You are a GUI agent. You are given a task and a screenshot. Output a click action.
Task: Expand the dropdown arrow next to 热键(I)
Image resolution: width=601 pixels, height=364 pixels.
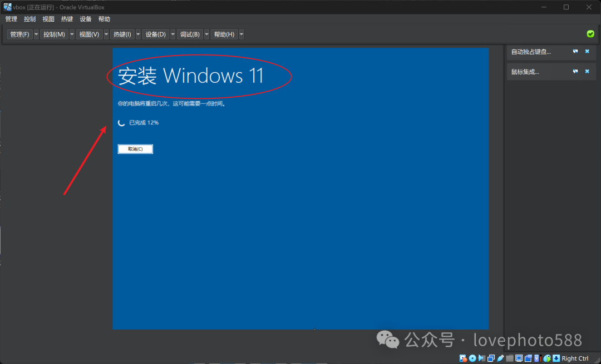138,34
